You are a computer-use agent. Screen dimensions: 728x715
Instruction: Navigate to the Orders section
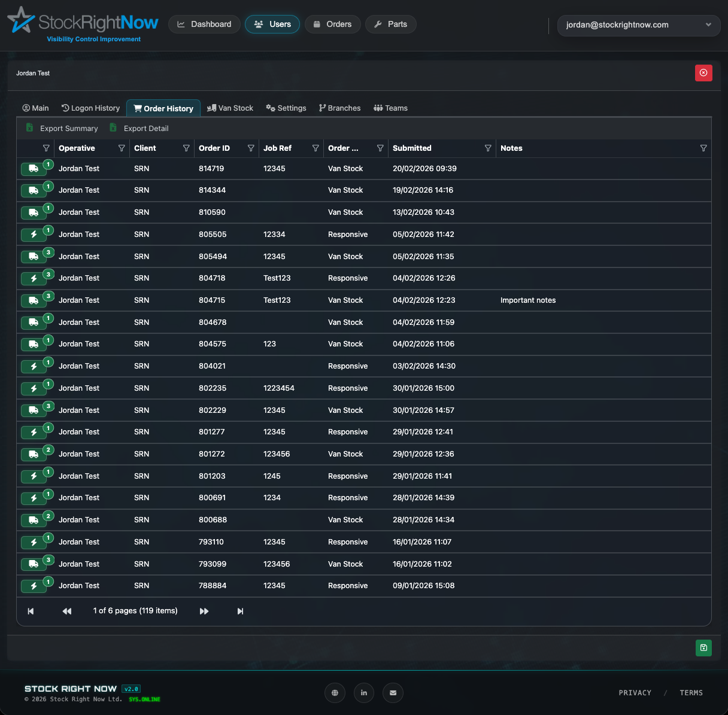click(332, 24)
